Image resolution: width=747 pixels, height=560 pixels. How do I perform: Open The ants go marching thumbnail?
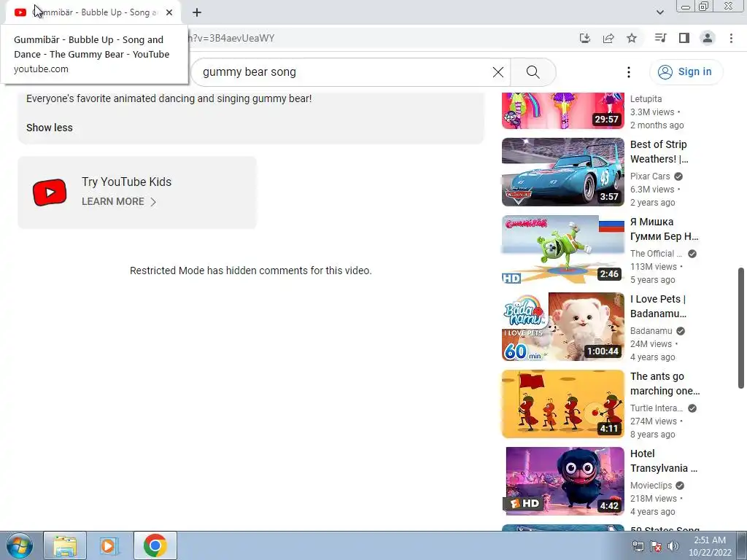point(562,404)
